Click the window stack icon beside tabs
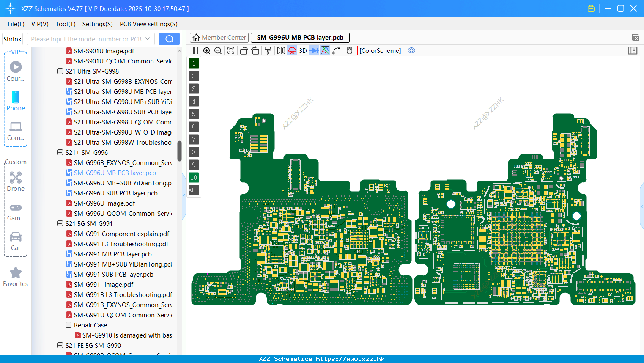 (635, 38)
